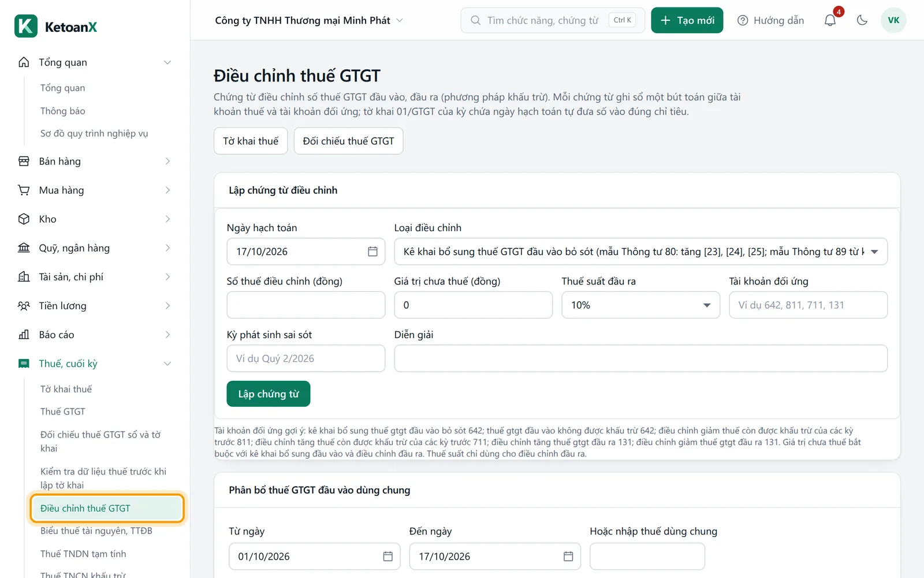Open Sơ đồ quy trình nghiệp vụ
924x578 pixels.
[94, 134]
